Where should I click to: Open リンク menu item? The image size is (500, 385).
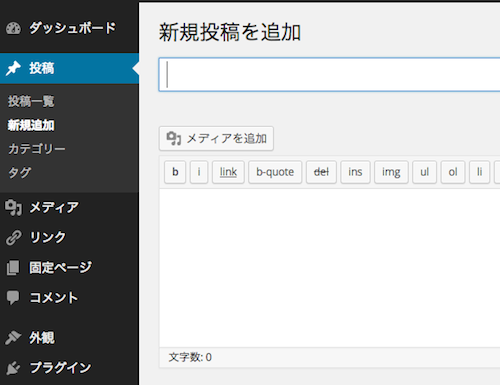click(x=69, y=237)
